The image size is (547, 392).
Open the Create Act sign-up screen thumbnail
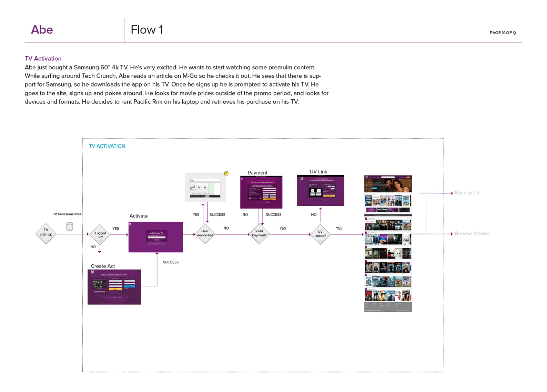tap(114, 287)
